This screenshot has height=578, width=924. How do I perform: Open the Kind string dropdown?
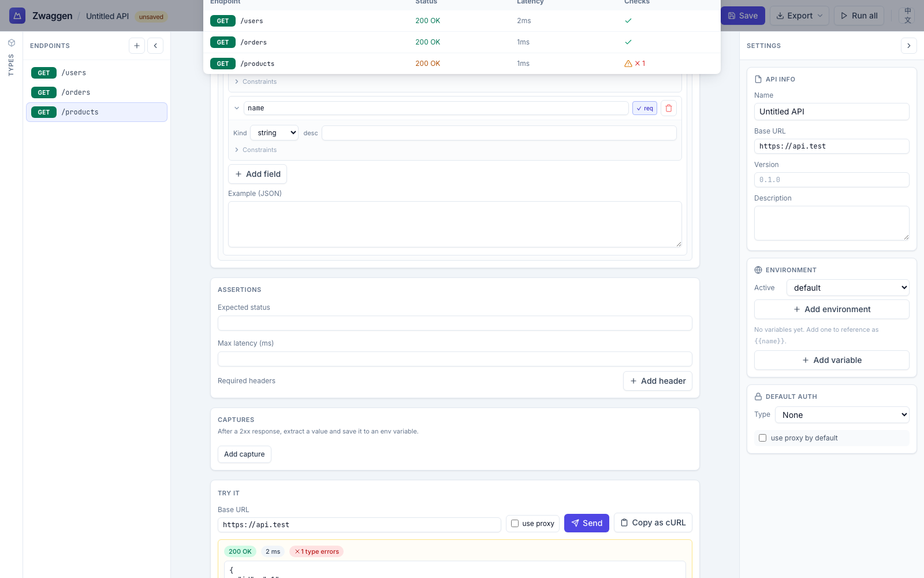[x=274, y=133]
